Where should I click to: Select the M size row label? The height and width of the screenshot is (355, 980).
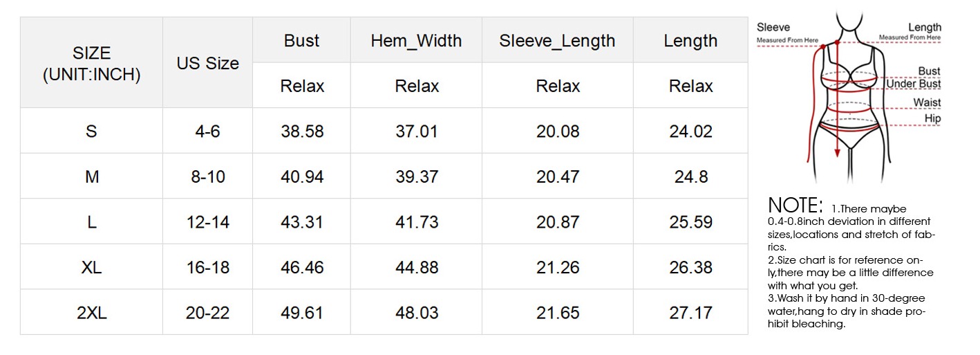[91, 176]
